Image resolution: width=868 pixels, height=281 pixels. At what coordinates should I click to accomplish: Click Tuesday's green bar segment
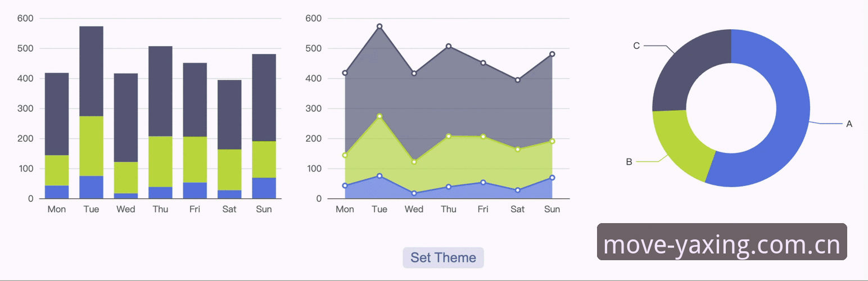click(x=91, y=146)
